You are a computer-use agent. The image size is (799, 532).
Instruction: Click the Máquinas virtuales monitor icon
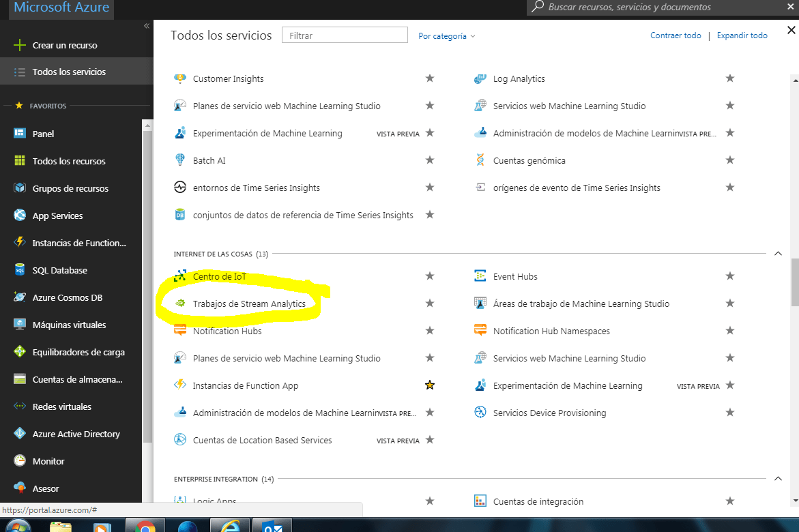[19, 324]
